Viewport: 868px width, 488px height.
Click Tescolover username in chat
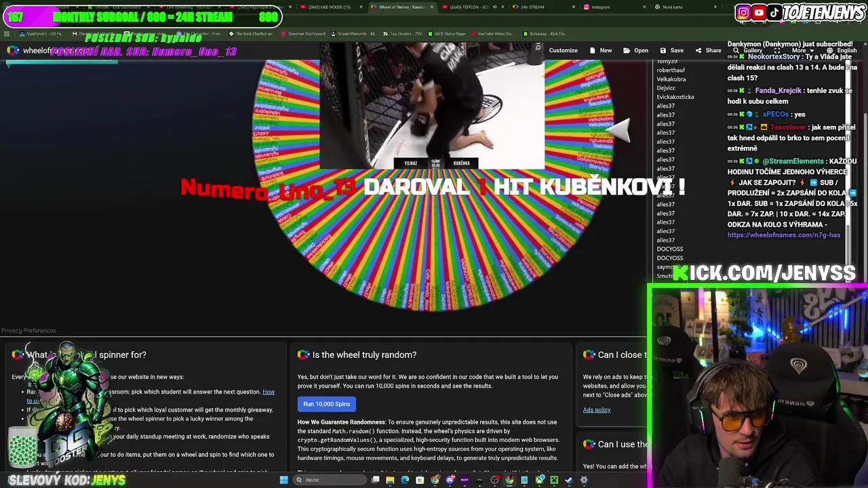click(787, 127)
